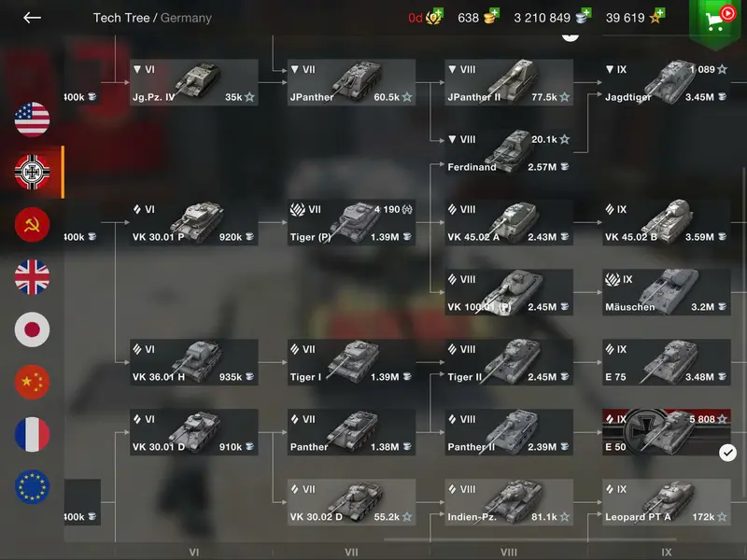The height and width of the screenshot is (560, 747).
Task: Go back using the left arrow
Action: coord(32,18)
